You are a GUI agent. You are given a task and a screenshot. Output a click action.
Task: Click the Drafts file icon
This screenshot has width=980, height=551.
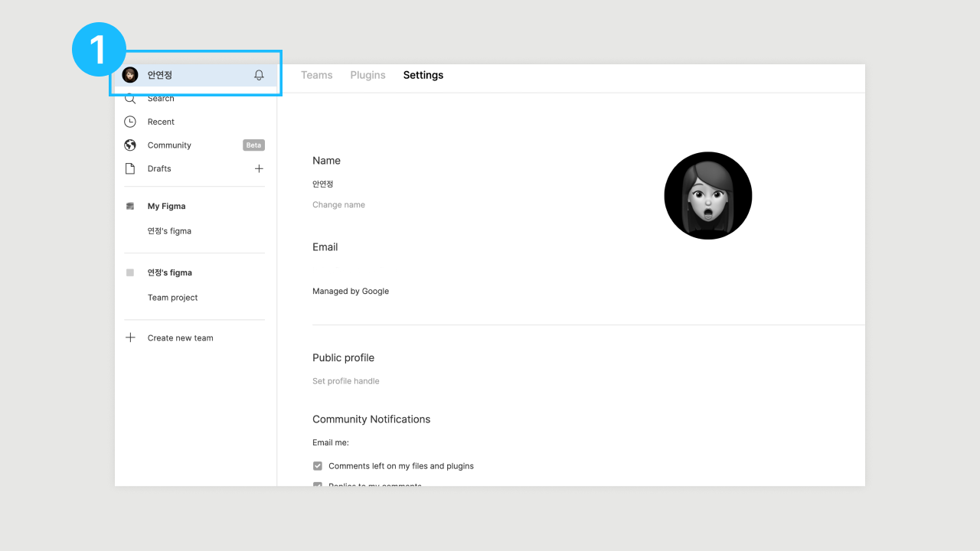click(130, 168)
